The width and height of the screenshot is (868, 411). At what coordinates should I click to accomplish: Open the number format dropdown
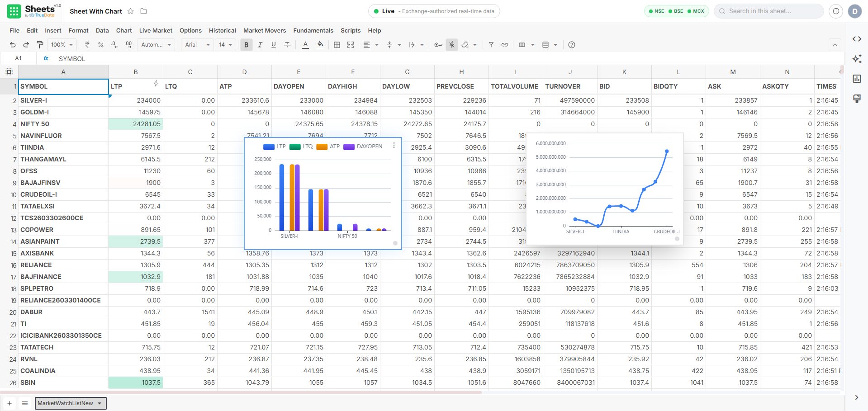157,45
